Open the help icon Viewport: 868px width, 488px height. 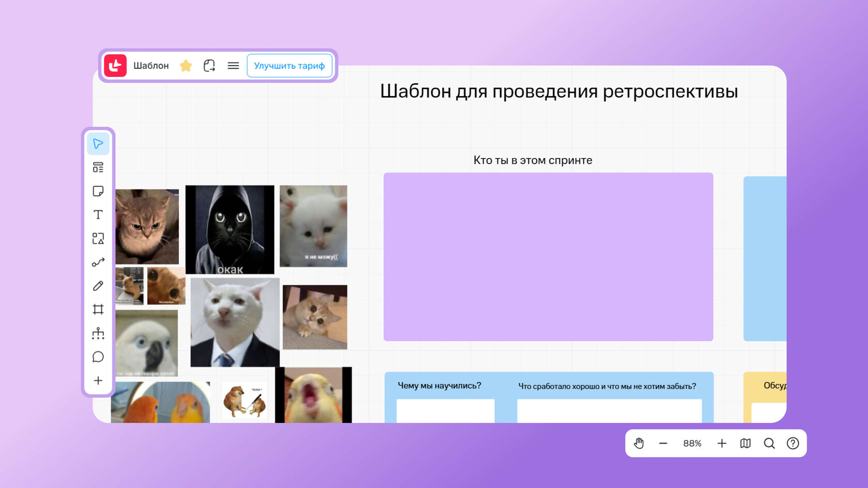[x=792, y=443]
